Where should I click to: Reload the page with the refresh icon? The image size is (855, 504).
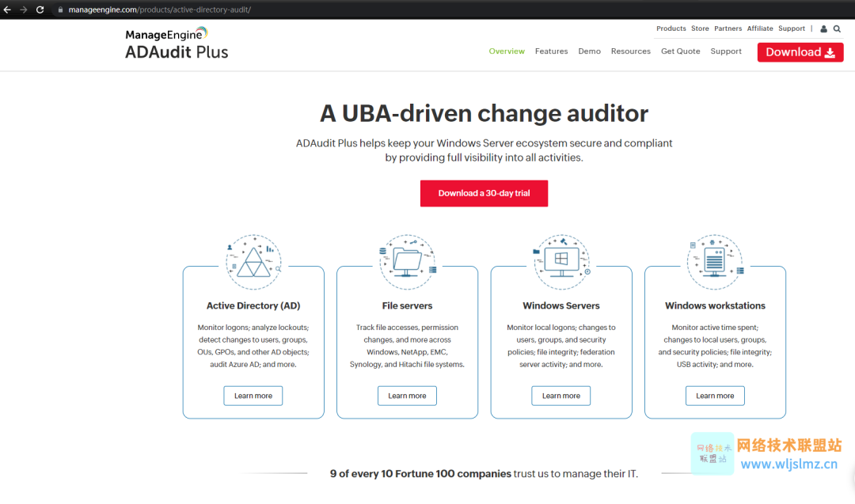pyautogui.click(x=40, y=9)
